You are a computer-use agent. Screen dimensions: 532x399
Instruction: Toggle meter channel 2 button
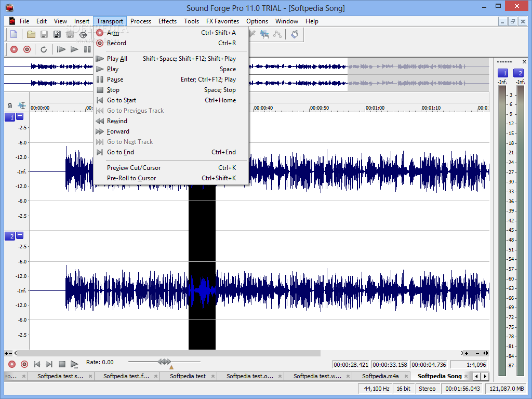pos(518,73)
